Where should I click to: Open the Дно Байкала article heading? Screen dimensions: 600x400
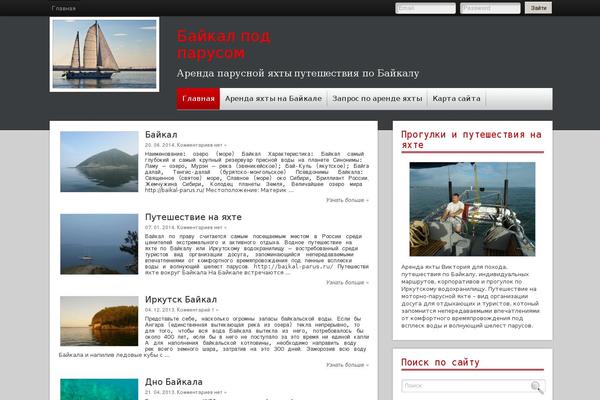[x=174, y=382]
